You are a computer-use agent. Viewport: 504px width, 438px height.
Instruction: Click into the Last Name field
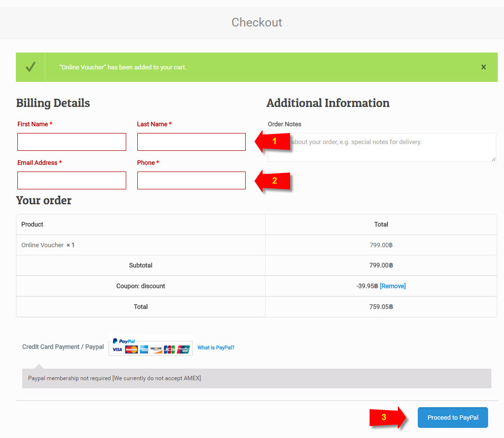click(x=191, y=142)
